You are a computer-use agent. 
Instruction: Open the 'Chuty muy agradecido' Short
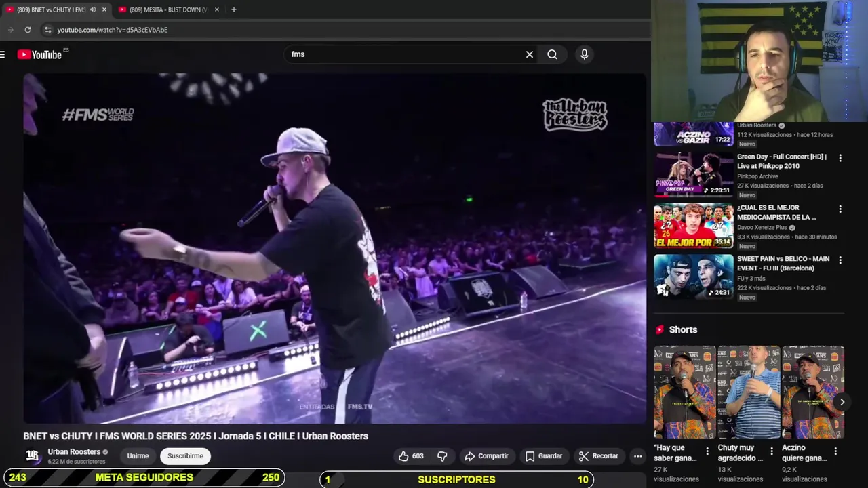tap(749, 392)
